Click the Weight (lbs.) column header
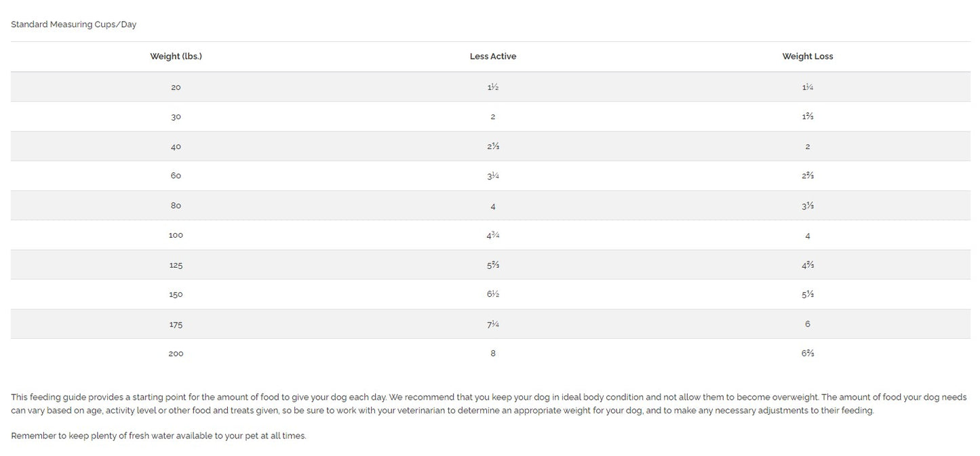The image size is (980, 456). click(176, 56)
